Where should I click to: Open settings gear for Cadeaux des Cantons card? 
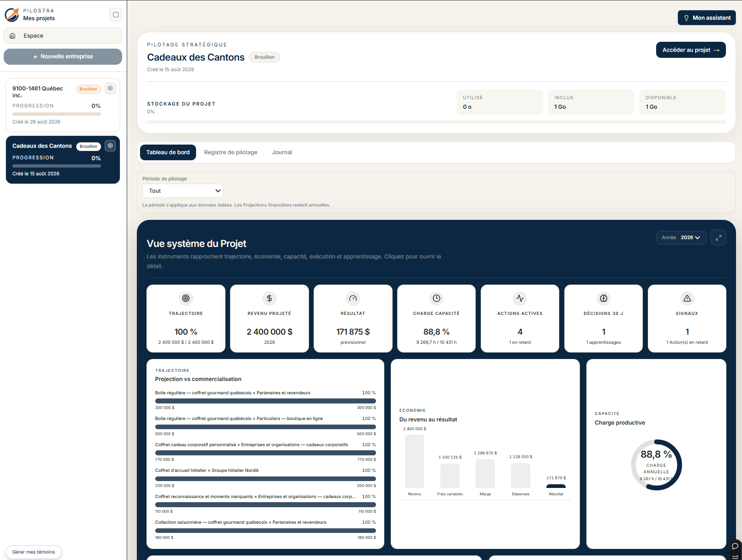pyautogui.click(x=110, y=146)
